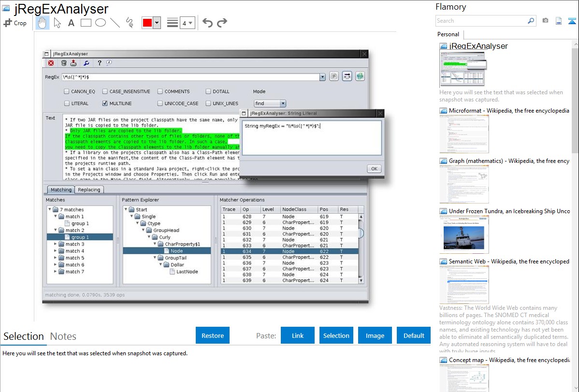Open the Personal tab
Screen dimensions: 579x392
(448, 34)
